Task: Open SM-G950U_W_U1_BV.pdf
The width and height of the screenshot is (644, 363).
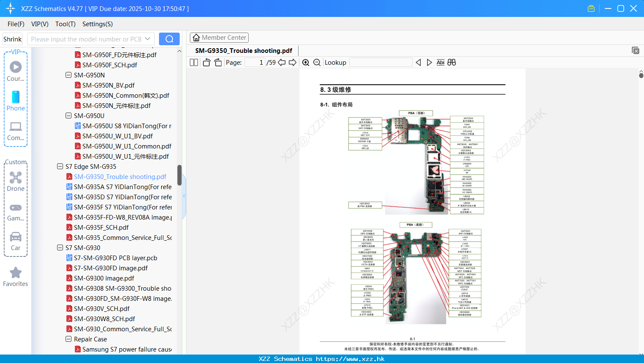Action: (118, 136)
